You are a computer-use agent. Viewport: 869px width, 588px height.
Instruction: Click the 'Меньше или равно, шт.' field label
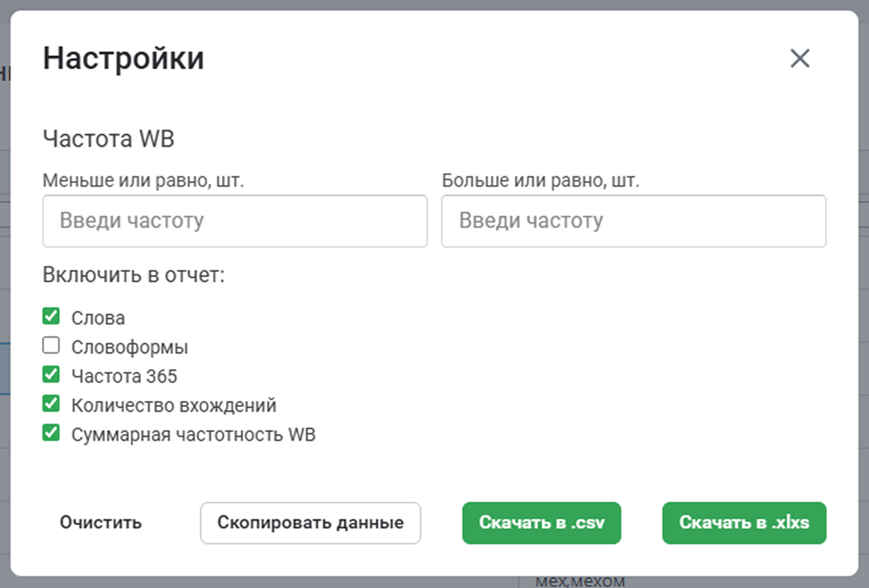[144, 181]
